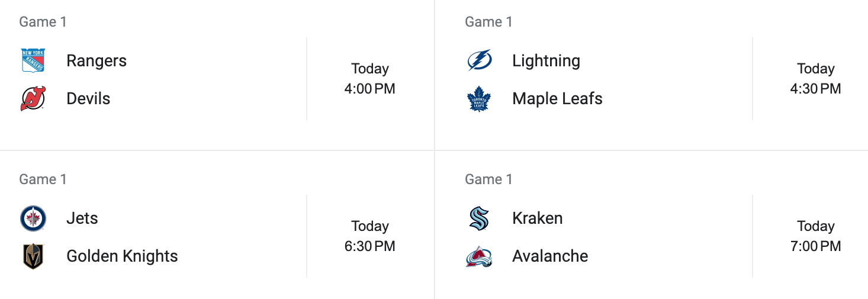Open the Rangers team name link
868x299 pixels.
pyautogui.click(x=97, y=60)
